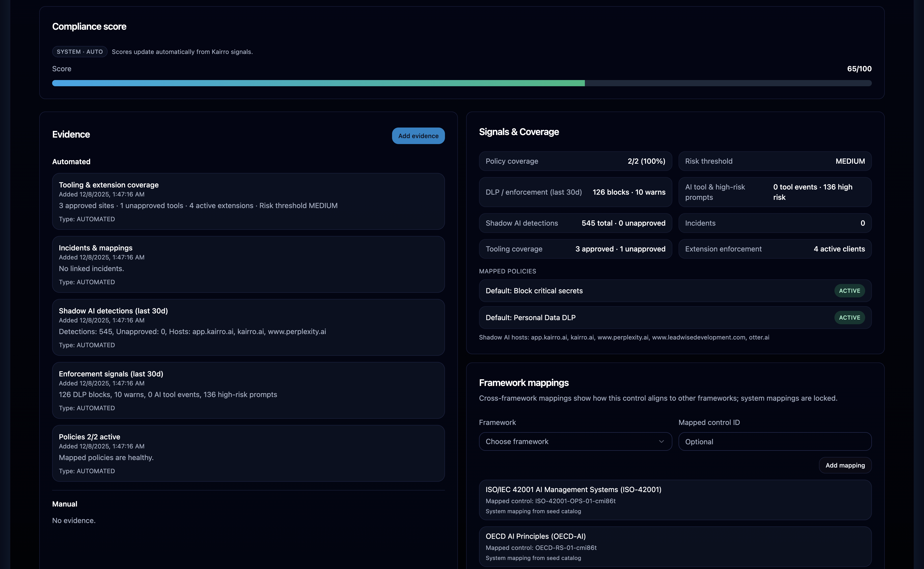924x569 pixels.
Task: Open the OECD AI Principles mapping entry
Action: coord(675,547)
